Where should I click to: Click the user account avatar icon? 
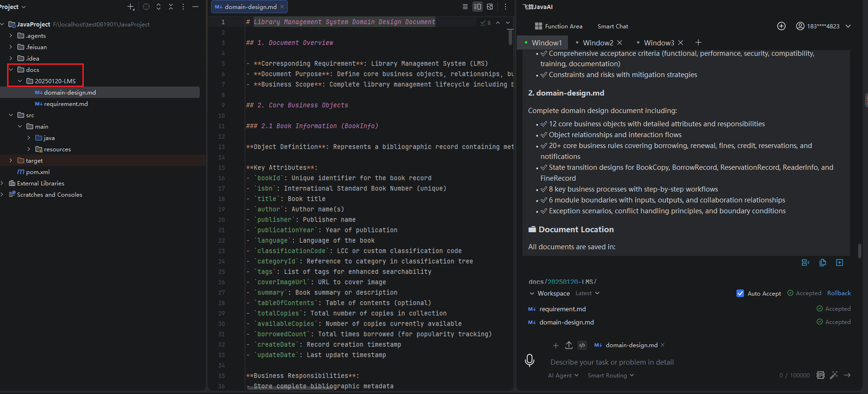pyautogui.click(x=800, y=26)
